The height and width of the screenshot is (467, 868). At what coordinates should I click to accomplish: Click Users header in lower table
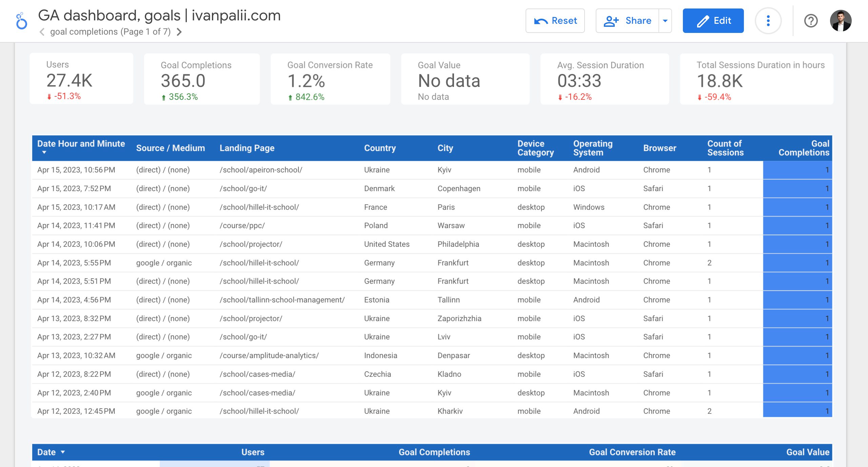click(253, 452)
